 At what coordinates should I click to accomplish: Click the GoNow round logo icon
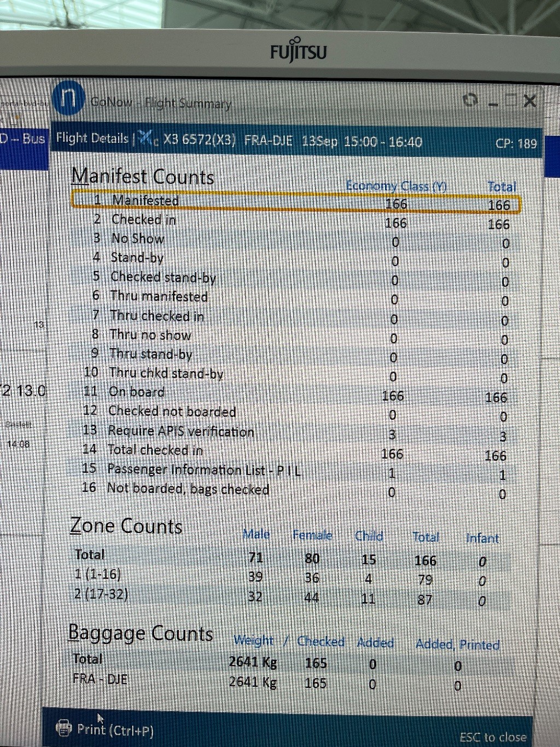click(68, 97)
